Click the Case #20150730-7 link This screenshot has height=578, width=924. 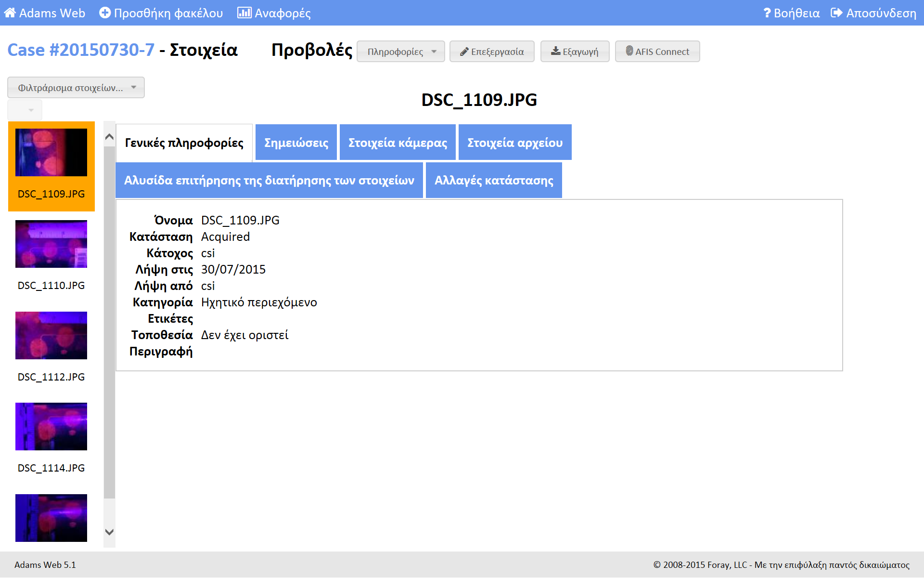(81, 50)
